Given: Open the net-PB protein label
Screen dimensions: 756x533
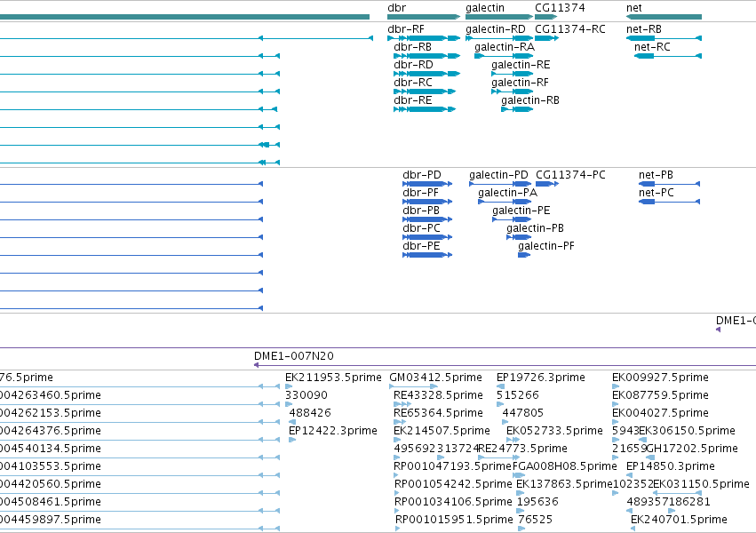Looking at the screenshot, I should (656, 174).
